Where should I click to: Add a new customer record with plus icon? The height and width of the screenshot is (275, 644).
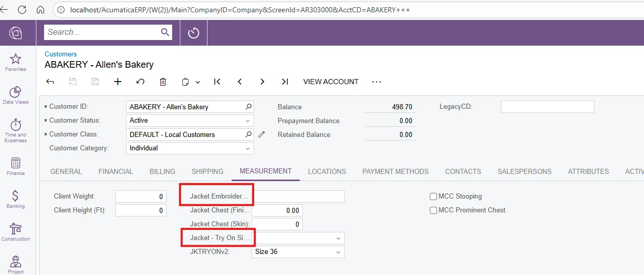tap(118, 82)
